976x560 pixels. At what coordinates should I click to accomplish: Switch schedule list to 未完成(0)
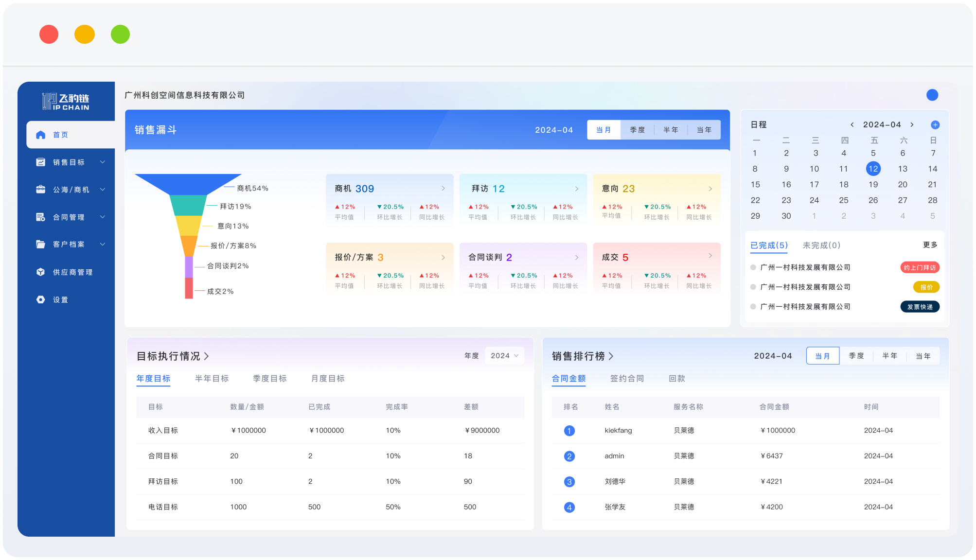tap(821, 245)
